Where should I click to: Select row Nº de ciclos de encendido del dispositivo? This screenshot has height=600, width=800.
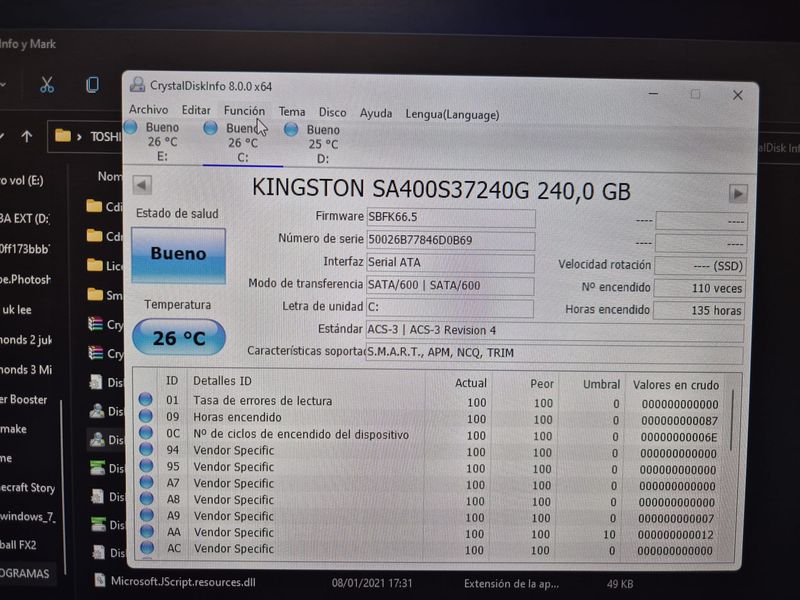[431, 435]
